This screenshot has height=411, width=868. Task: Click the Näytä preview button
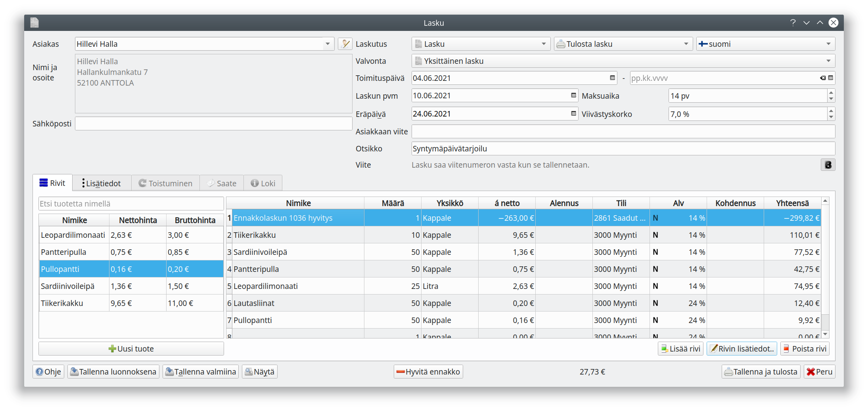tap(260, 372)
